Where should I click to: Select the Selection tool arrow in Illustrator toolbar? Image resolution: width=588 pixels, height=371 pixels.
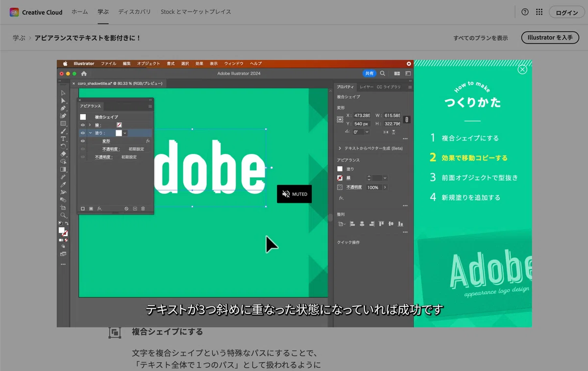pos(63,93)
